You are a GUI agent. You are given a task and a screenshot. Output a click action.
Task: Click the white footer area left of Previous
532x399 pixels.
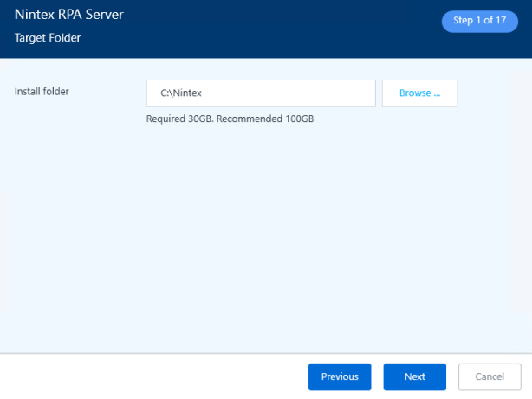147,376
